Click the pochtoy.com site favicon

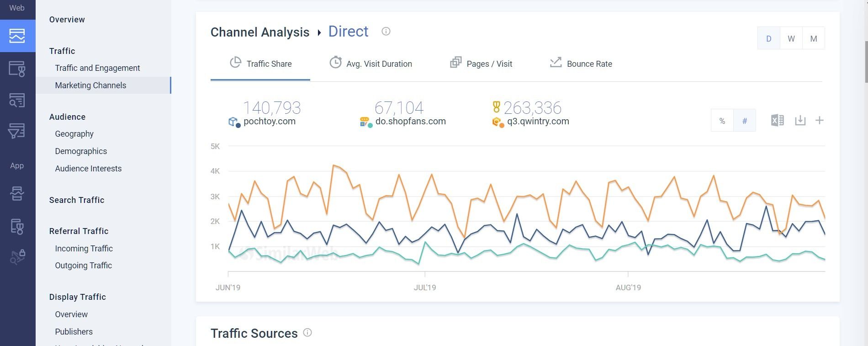[x=233, y=122]
